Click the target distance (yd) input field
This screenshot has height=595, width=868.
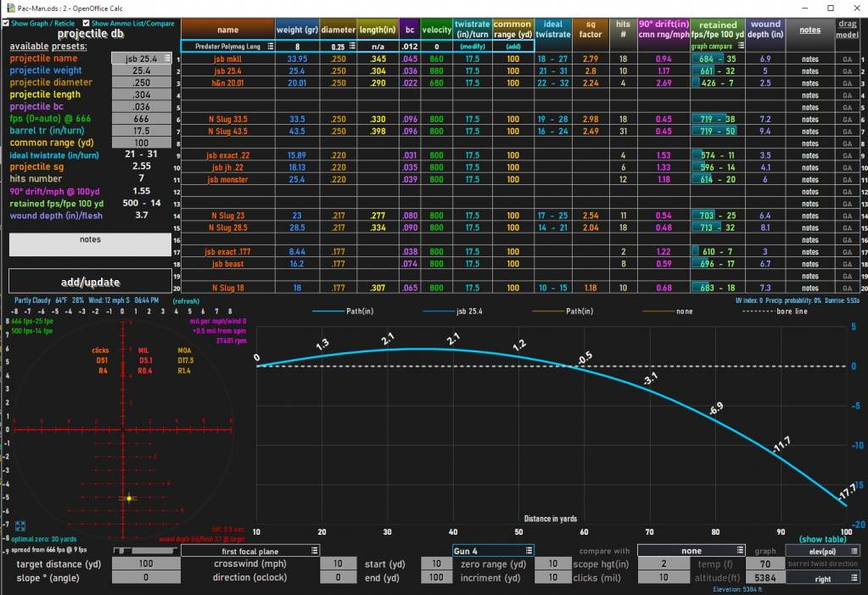click(x=146, y=564)
